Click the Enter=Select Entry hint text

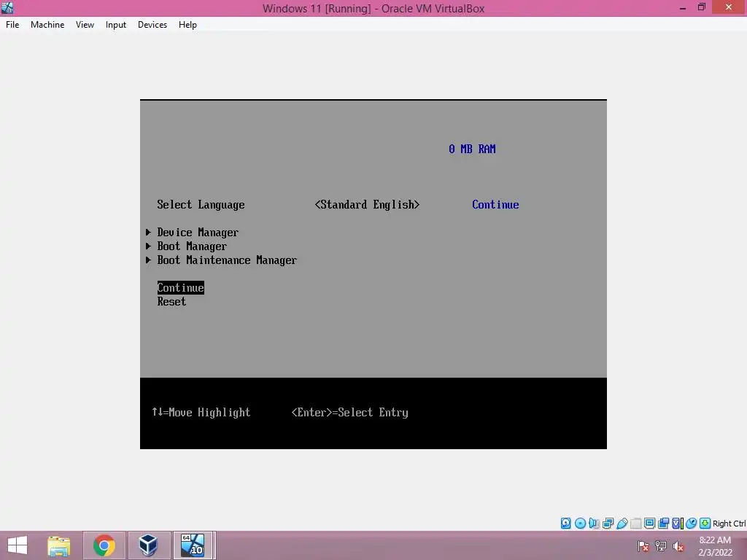(349, 413)
